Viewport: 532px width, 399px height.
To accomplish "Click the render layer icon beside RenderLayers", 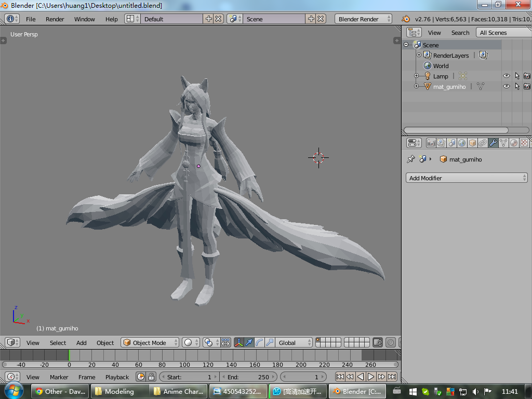I will [484, 55].
